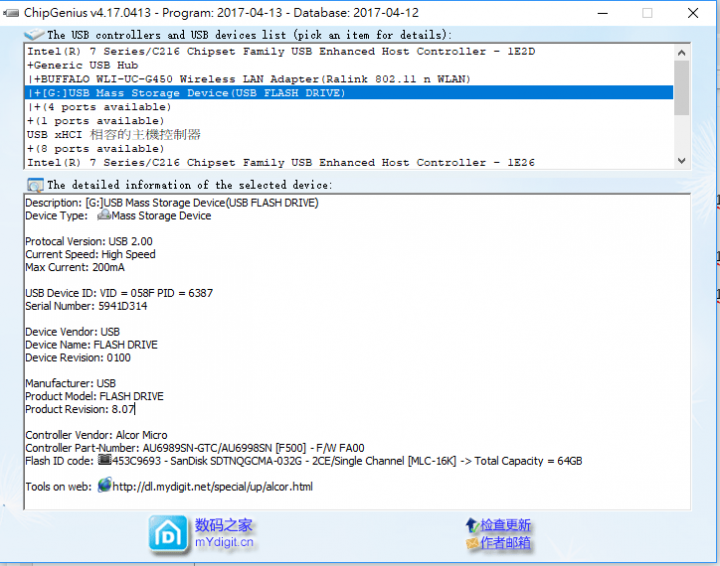
Task: Click the Device Name: FLASH DRIVE line
Action: [x=91, y=345]
